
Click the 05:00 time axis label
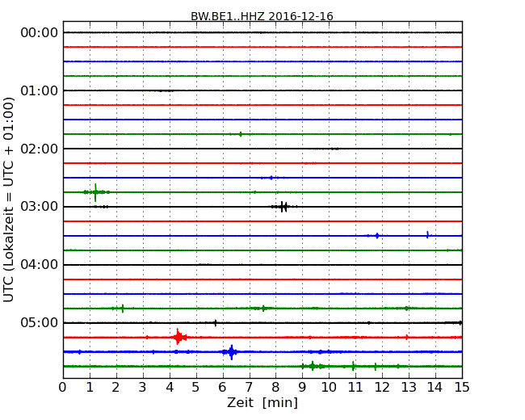40,322
